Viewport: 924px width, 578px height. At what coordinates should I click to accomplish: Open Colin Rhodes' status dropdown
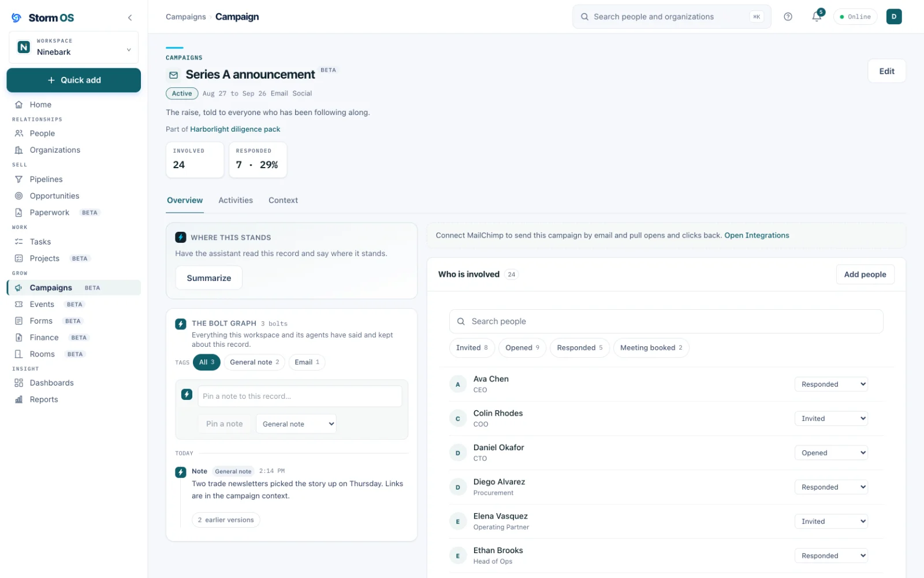pyautogui.click(x=831, y=418)
